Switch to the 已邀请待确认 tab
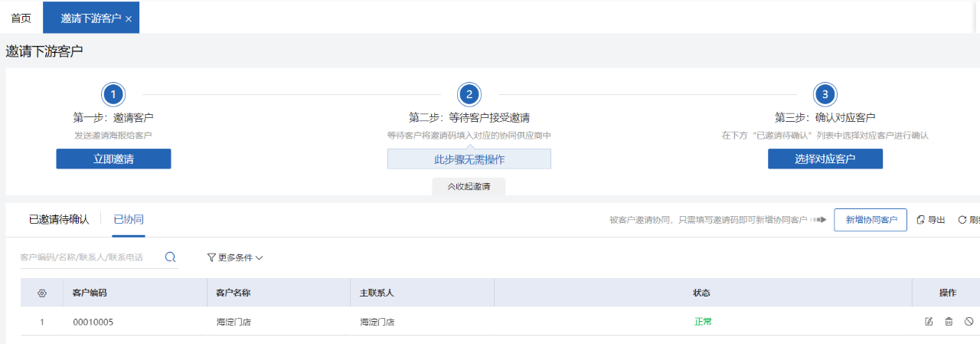The width and height of the screenshot is (980, 344). pos(59,219)
